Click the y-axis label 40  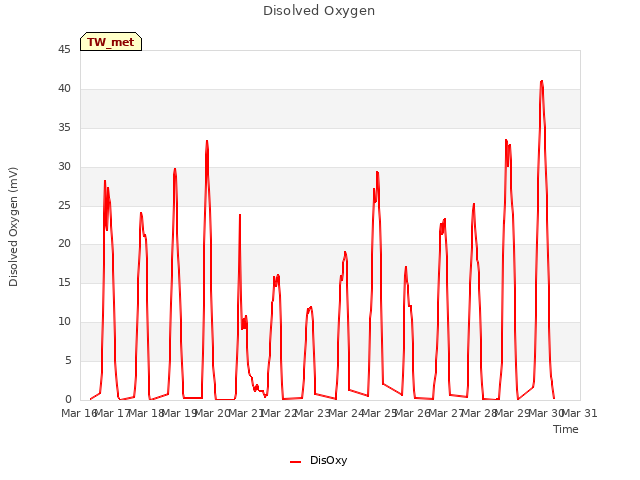pyautogui.click(x=64, y=88)
